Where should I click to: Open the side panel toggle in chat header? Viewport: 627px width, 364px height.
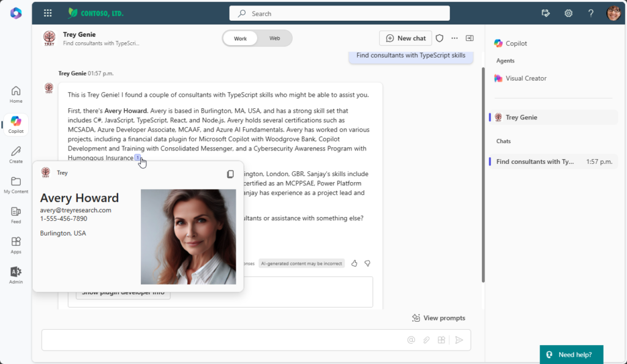click(469, 38)
